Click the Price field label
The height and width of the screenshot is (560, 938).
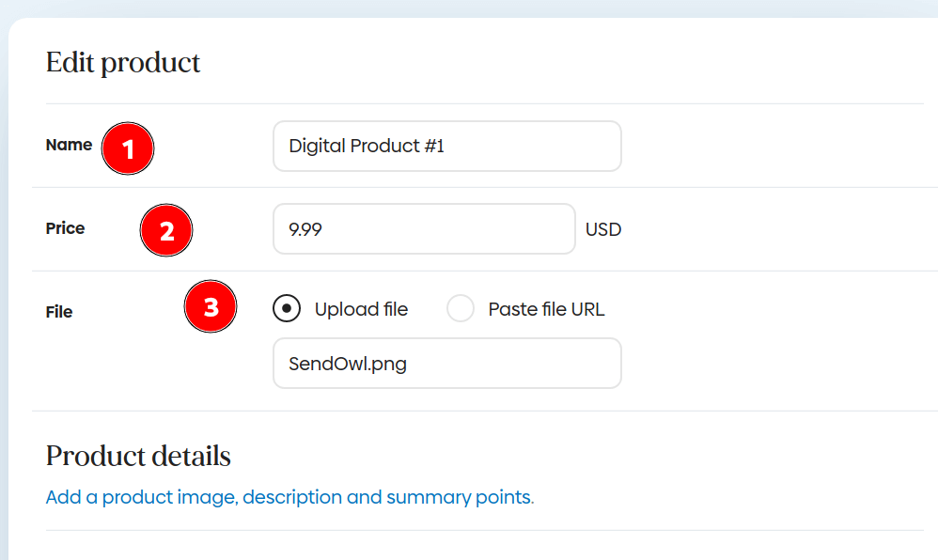[65, 228]
